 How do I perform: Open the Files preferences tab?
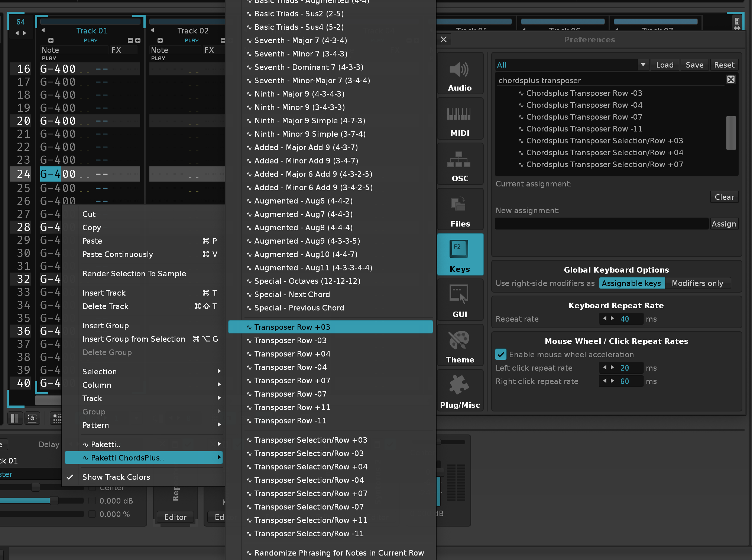(x=460, y=209)
